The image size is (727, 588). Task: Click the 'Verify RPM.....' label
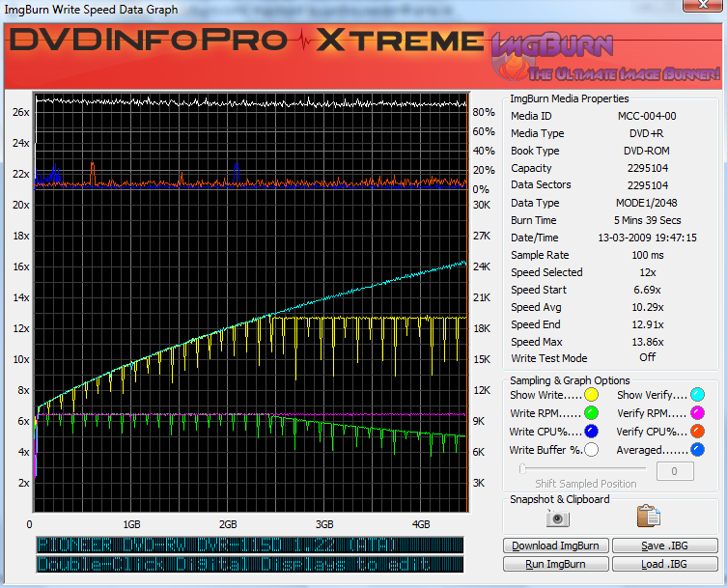pyautogui.click(x=652, y=413)
